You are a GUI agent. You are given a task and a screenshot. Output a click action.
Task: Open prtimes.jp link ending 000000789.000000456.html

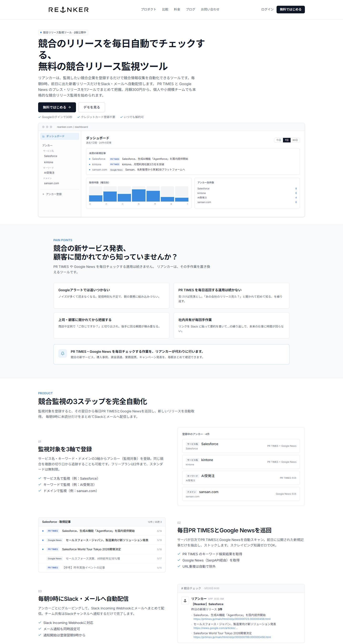[x=232, y=637]
